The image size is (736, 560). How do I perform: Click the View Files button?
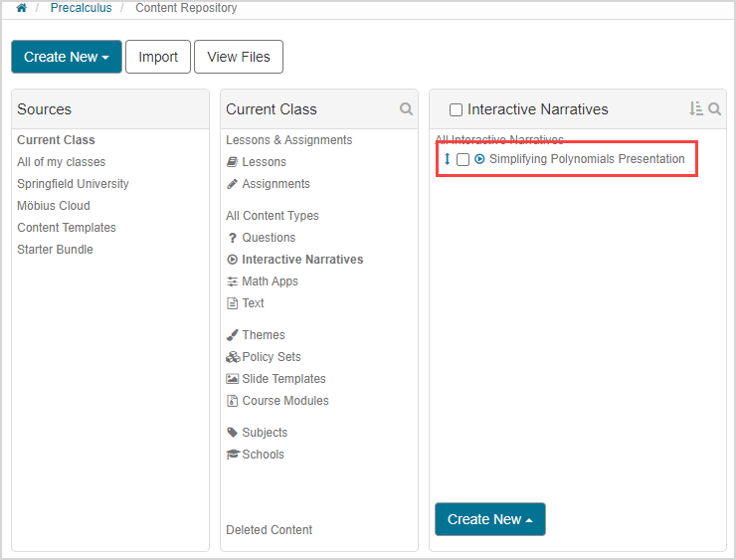(238, 57)
